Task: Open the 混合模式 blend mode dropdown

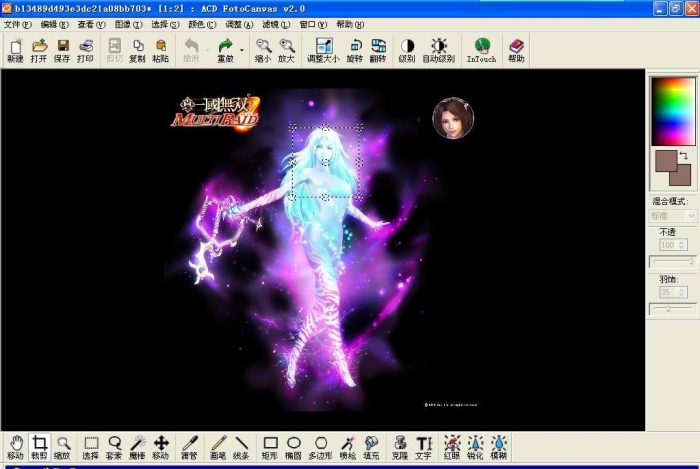Action: [x=672, y=216]
